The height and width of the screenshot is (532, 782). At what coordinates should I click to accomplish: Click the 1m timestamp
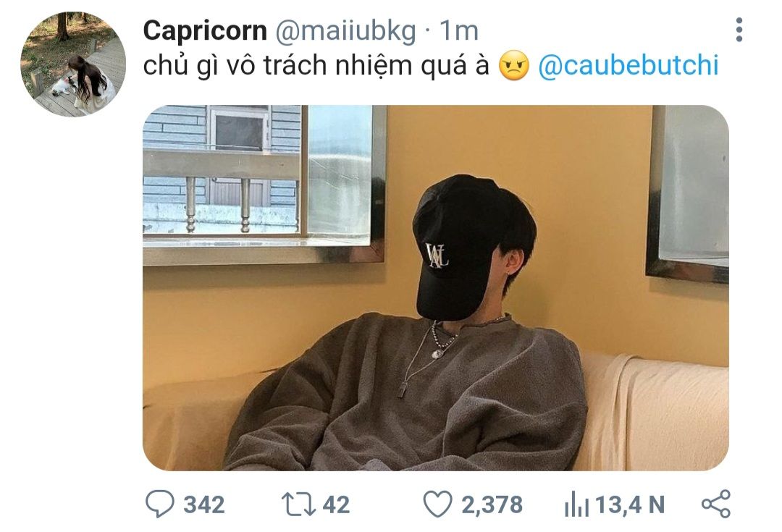pos(459,31)
